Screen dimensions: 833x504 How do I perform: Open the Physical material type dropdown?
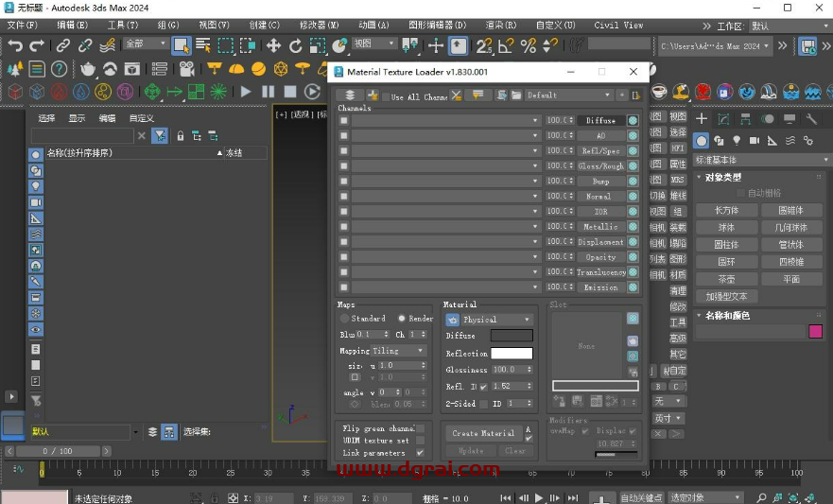coord(496,320)
